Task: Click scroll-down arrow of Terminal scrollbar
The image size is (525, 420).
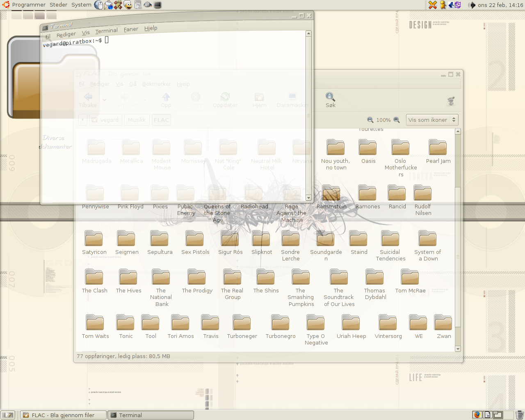Action: click(x=308, y=198)
